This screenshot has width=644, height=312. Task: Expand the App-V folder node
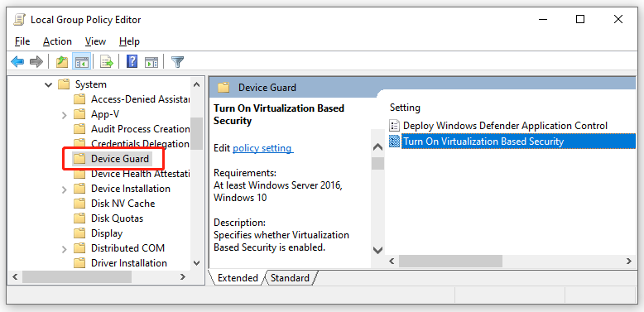(64, 114)
